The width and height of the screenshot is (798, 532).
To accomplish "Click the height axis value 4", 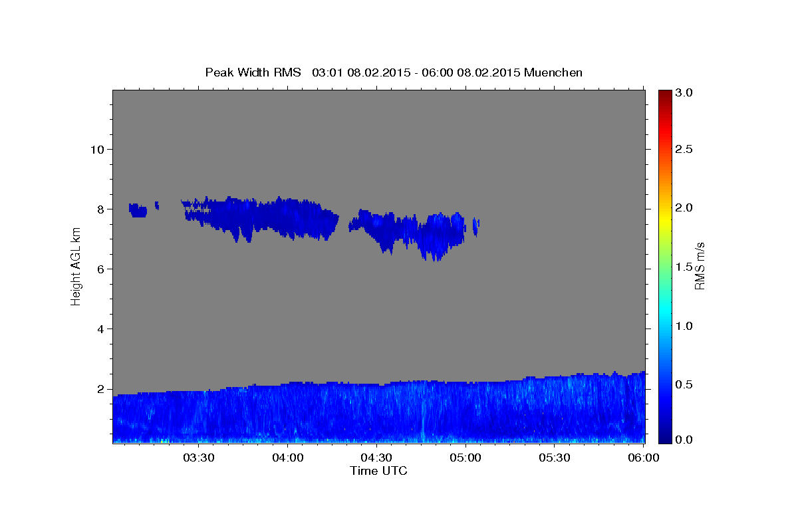I will point(101,329).
